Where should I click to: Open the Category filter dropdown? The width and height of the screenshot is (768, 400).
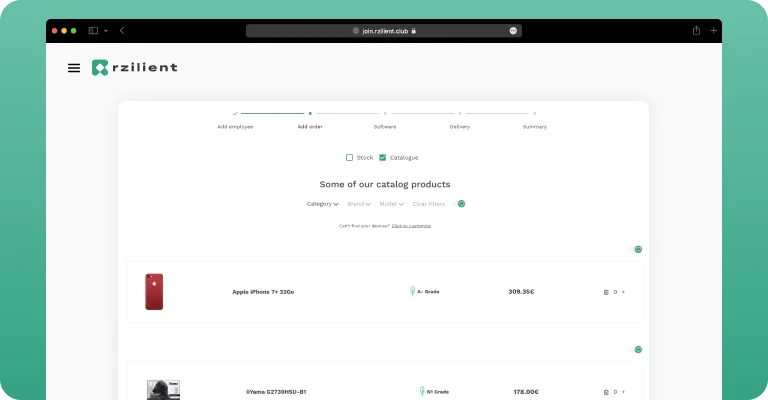click(x=322, y=204)
